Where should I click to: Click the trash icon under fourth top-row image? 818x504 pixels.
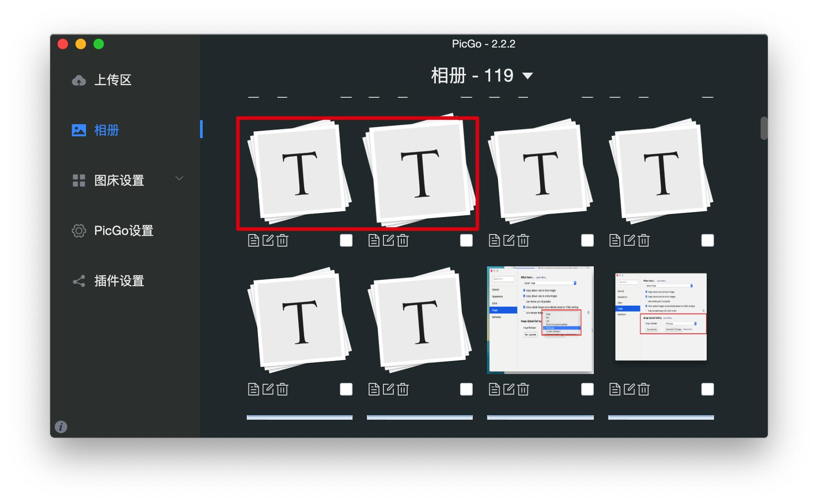(644, 241)
